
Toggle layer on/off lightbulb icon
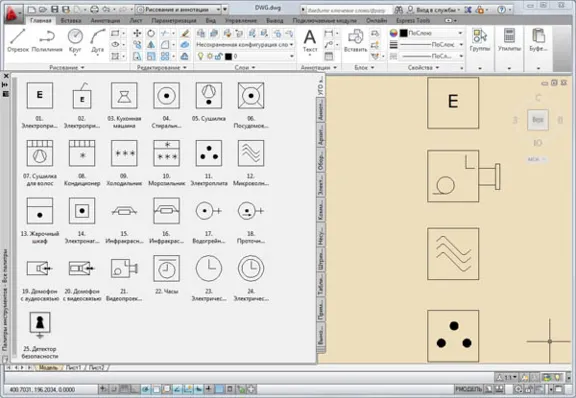click(x=201, y=56)
